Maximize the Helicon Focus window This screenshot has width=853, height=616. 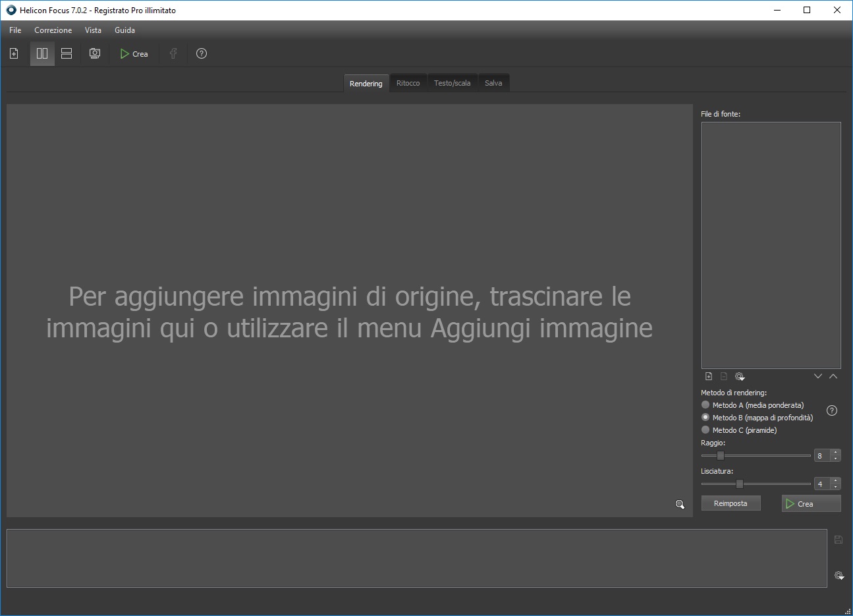[807, 11]
